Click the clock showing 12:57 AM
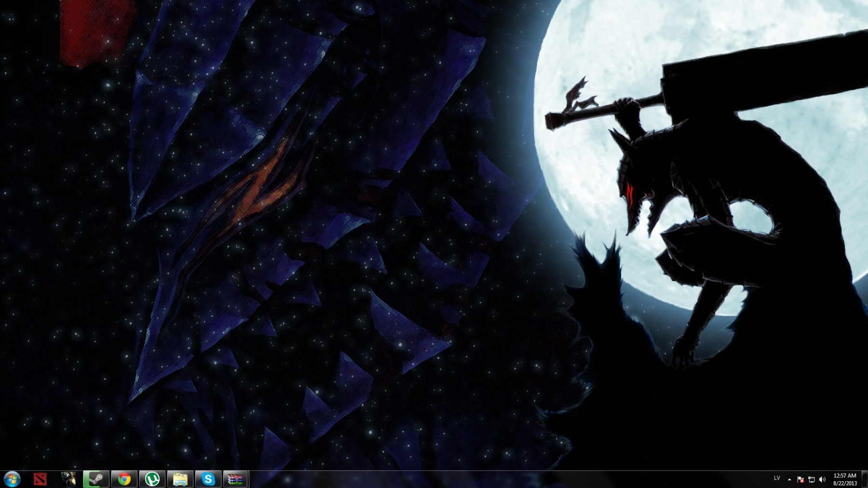This screenshot has height=488, width=868. coord(845,479)
